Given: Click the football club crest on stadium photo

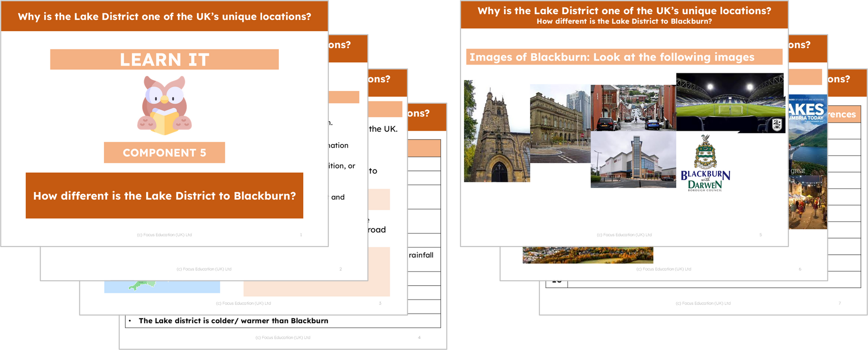Looking at the screenshot, I should coord(777,124).
